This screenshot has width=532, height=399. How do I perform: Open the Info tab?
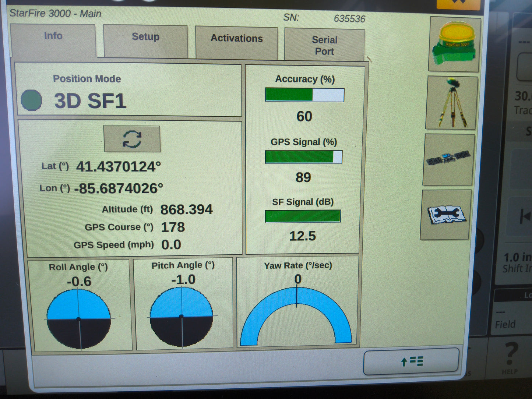tap(53, 40)
